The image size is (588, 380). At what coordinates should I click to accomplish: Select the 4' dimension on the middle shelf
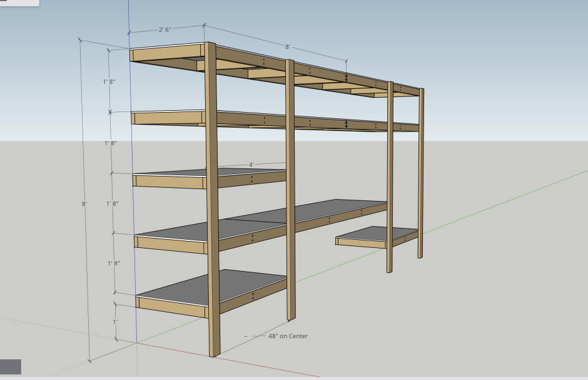pos(251,165)
